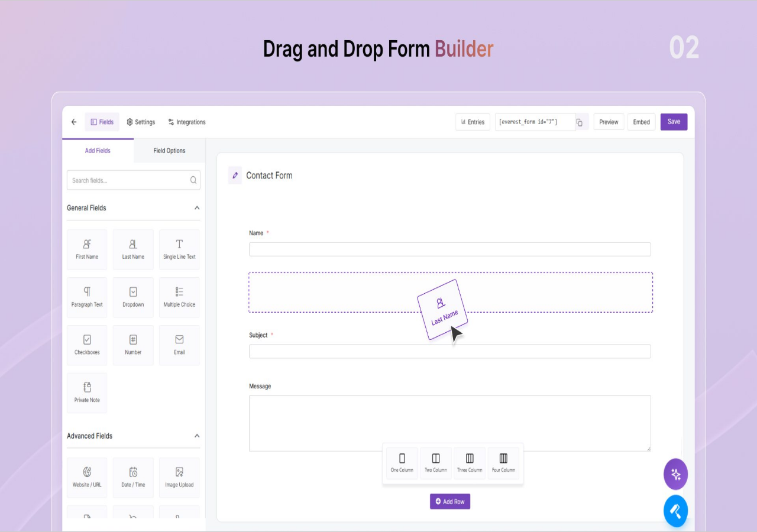The height and width of the screenshot is (532, 757).
Task: Open the AI sparkle floating button
Action: click(675, 474)
